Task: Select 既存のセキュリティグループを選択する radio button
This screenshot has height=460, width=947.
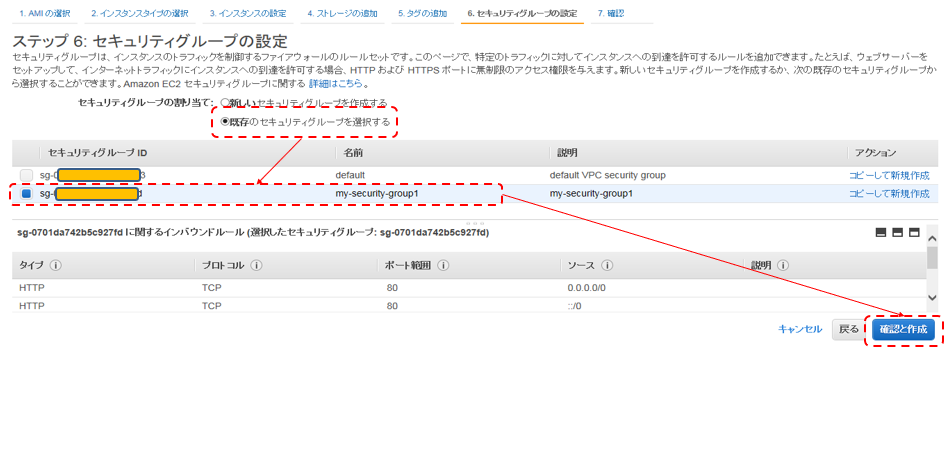Action: click(x=225, y=122)
